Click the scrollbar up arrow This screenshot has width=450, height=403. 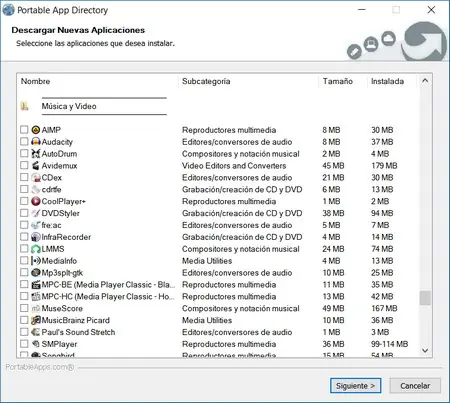coord(425,81)
